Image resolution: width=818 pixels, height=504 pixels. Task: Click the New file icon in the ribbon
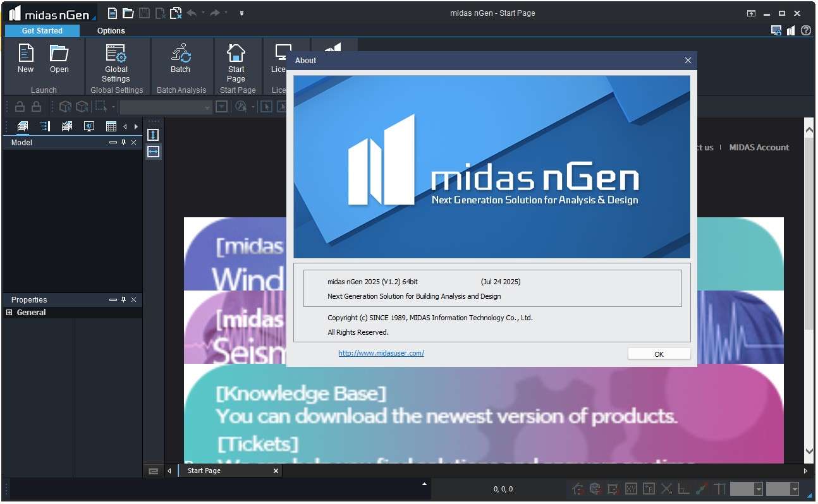tap(25, 59)
